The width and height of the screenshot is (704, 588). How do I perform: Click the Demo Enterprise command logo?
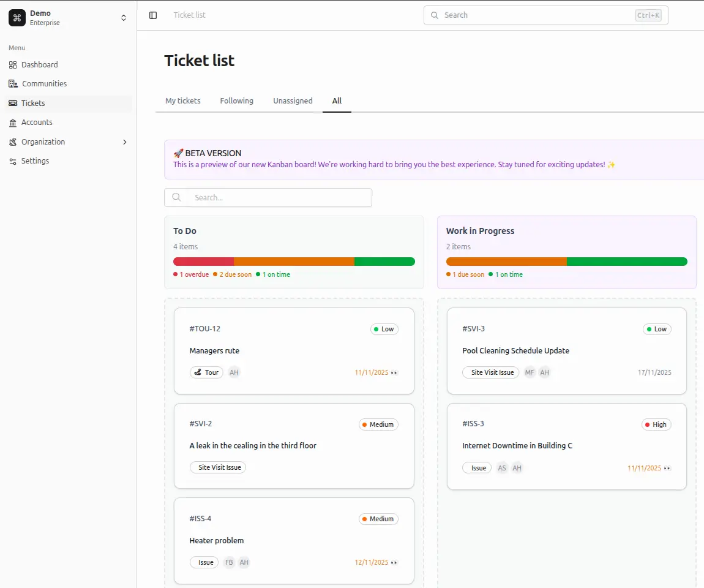coord(17,18)
